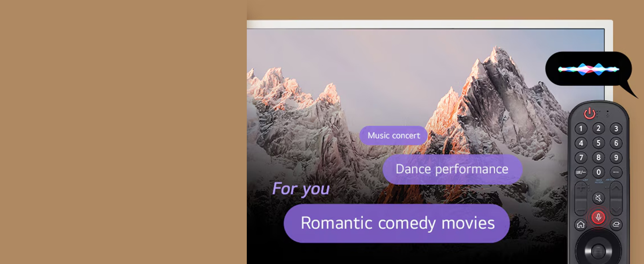Go to Home using the house button
Viewport: 644px width, 264px height.
(581, 225)
